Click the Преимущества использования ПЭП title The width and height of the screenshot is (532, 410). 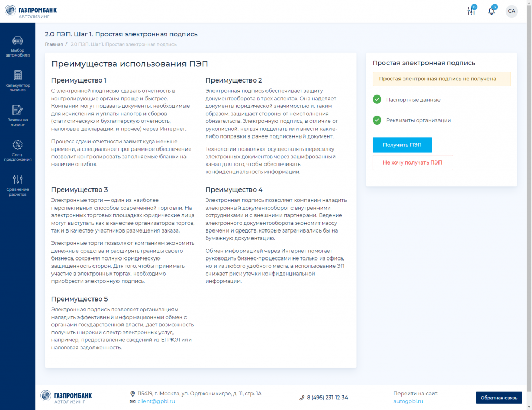129,64
